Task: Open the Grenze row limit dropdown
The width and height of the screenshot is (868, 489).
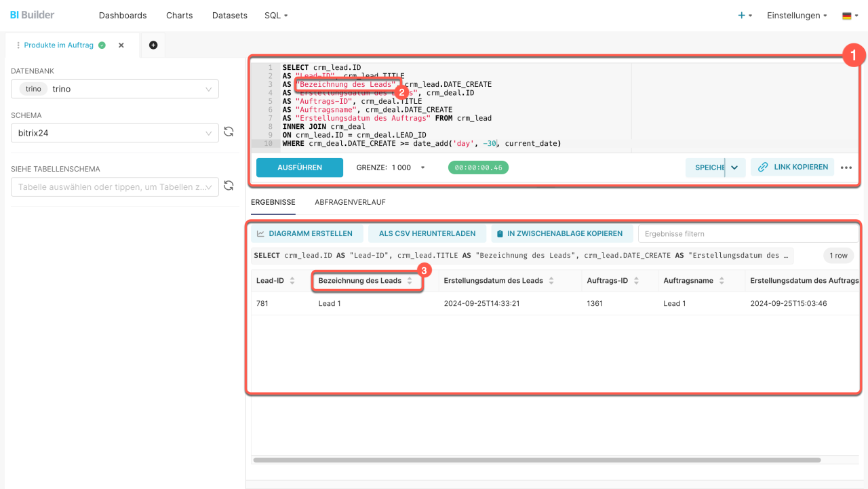Action: click(x=391, y=168)
